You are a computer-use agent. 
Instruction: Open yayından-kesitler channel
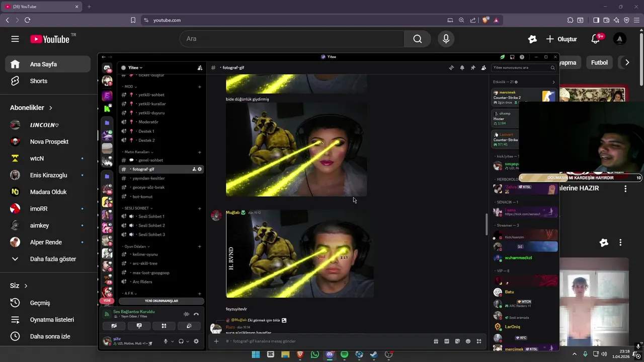(161, 178)
